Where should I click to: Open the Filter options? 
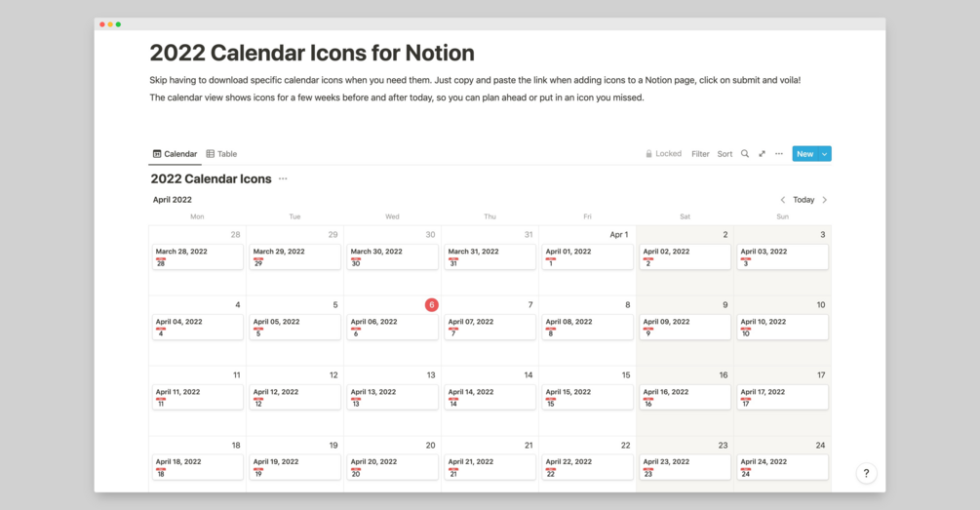click(x=700, y=154)
